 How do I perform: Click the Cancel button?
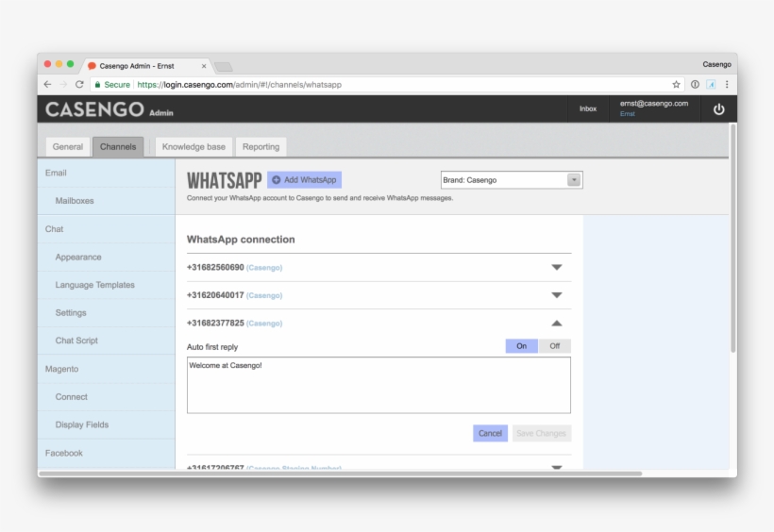pos(490,433)
